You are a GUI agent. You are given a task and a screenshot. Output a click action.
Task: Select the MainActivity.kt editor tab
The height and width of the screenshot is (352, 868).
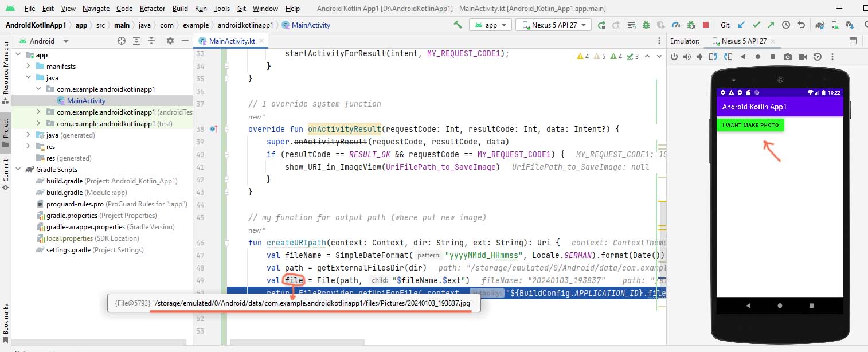[x=232, y=41]
